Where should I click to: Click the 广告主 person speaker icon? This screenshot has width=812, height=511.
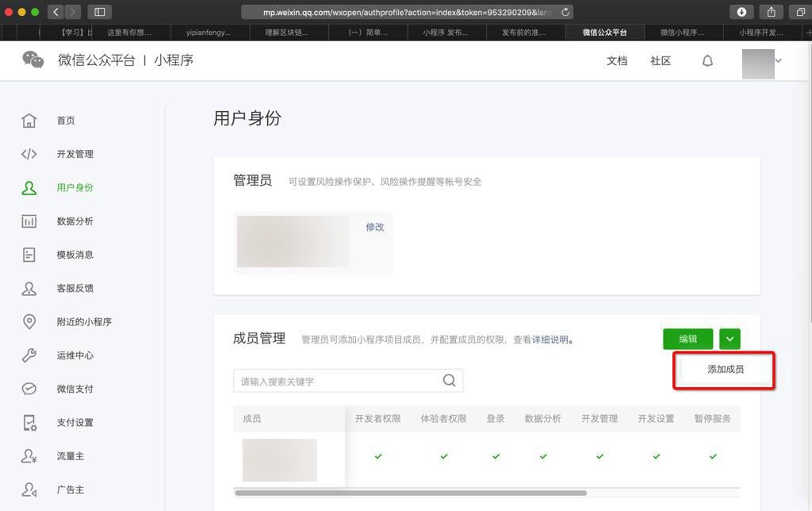[x=29, y=490]
